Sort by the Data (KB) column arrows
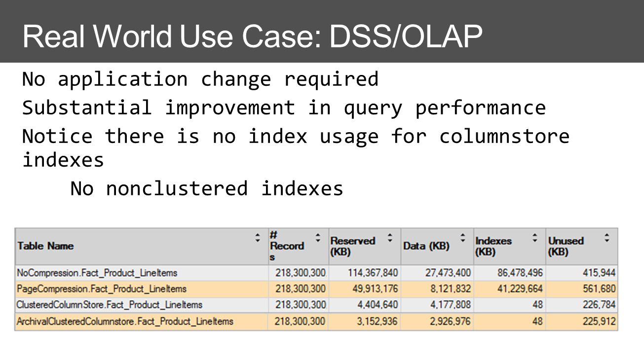The width and height of the screenshot is (644, 362). click(463, 237)
